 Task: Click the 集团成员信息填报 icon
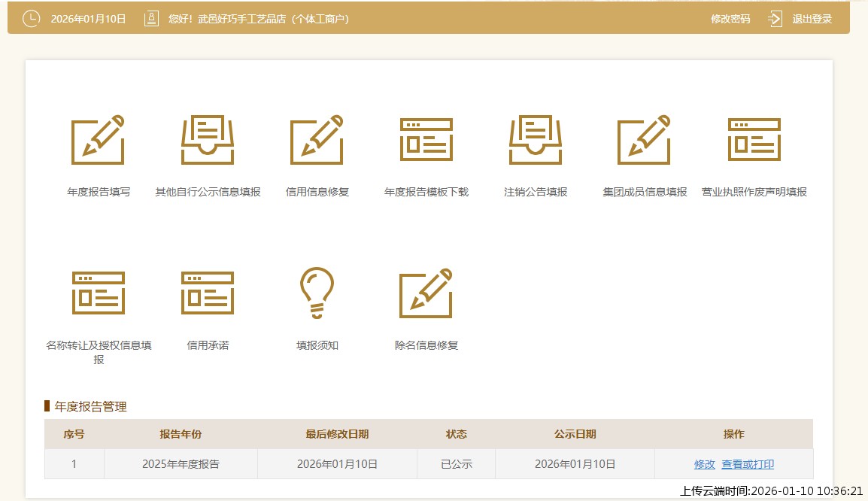click(x=645, y=141)
